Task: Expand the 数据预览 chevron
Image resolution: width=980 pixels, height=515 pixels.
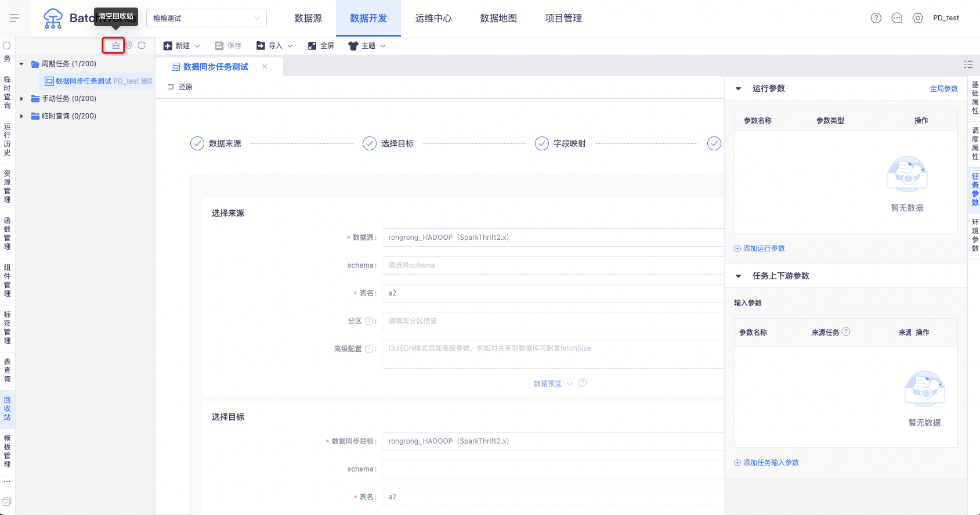Action: [570, 384]
